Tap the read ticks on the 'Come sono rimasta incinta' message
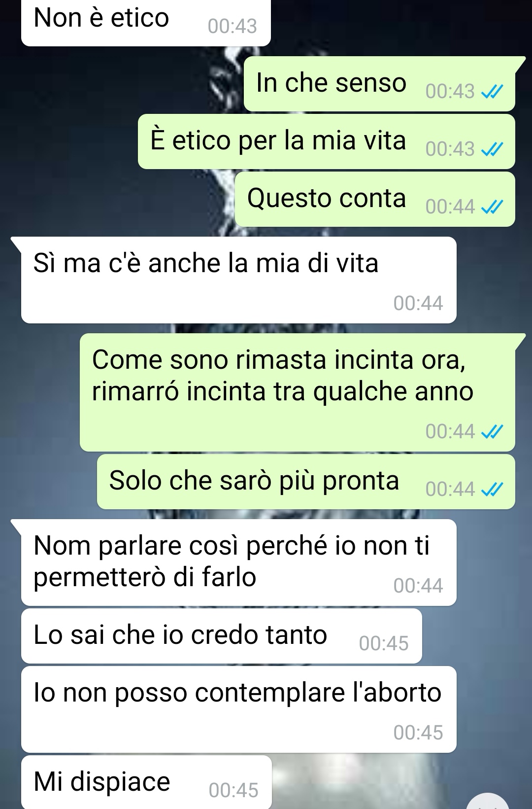 (x=492, y=432)
